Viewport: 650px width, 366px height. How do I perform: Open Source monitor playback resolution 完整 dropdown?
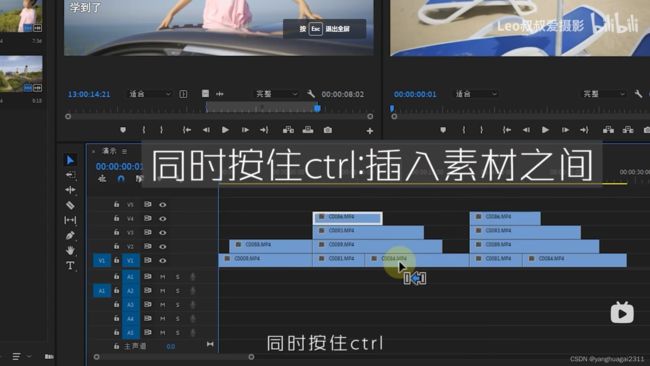pos(276,94)
